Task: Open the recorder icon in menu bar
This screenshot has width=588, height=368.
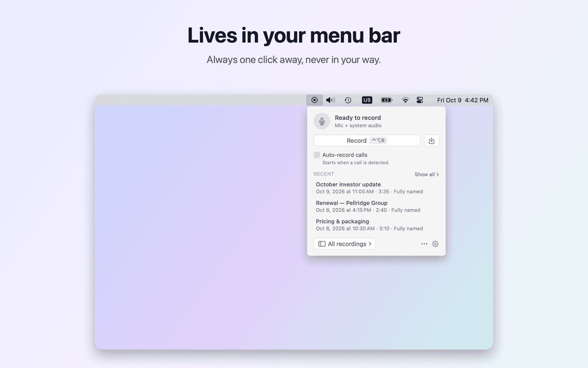Action: (314, 100)
